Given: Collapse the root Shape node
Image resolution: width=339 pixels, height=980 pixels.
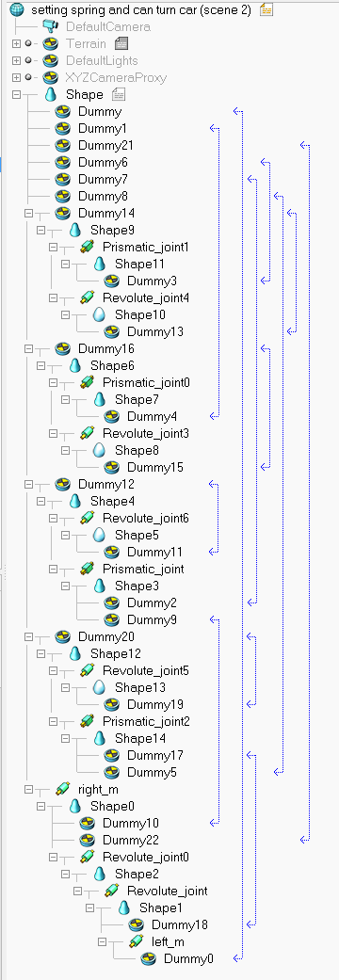Looking at the screenshot, I should (16, 94).
